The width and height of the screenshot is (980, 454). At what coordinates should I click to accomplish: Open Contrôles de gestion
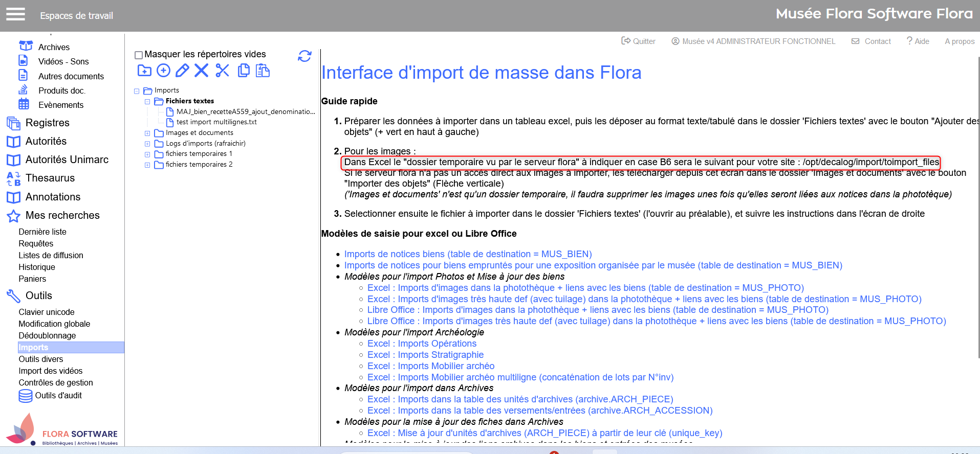pyautogui.click(x=56, y=382)
